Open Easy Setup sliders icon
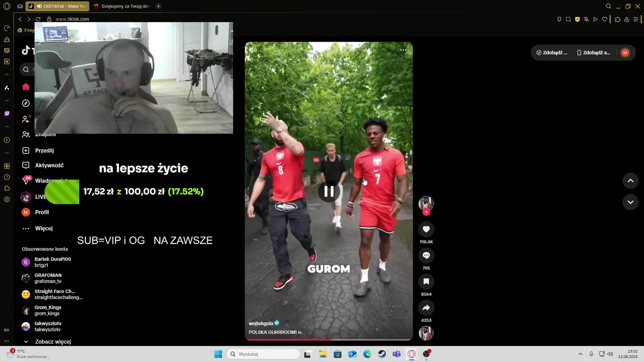644x362 pixels. 636,19
